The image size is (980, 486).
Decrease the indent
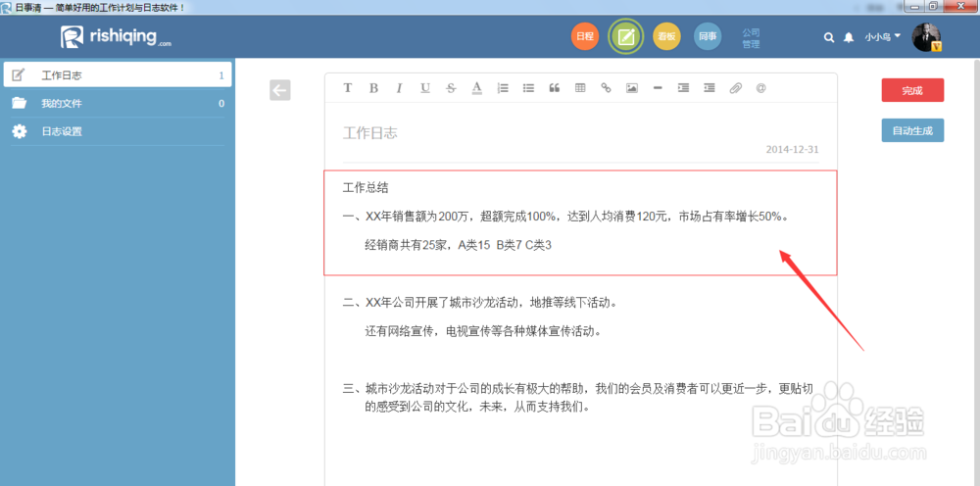710,88
